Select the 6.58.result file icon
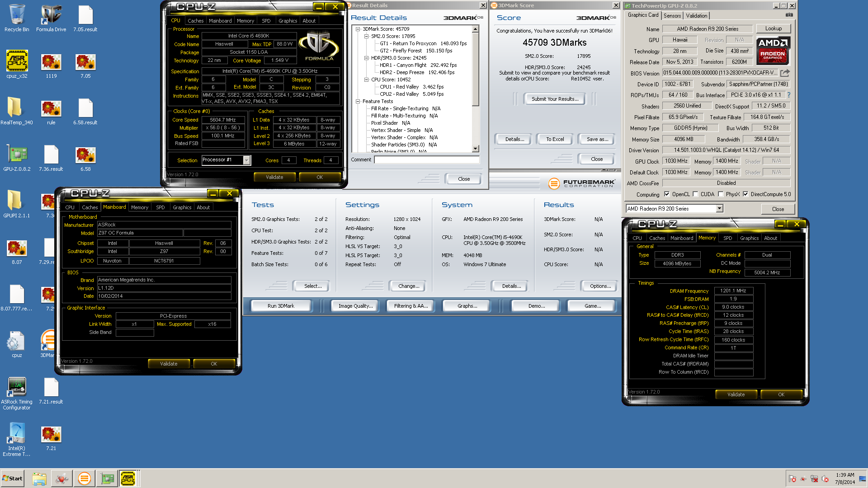Viewport: 868px width, 488px height. click(x=85, y=111)
